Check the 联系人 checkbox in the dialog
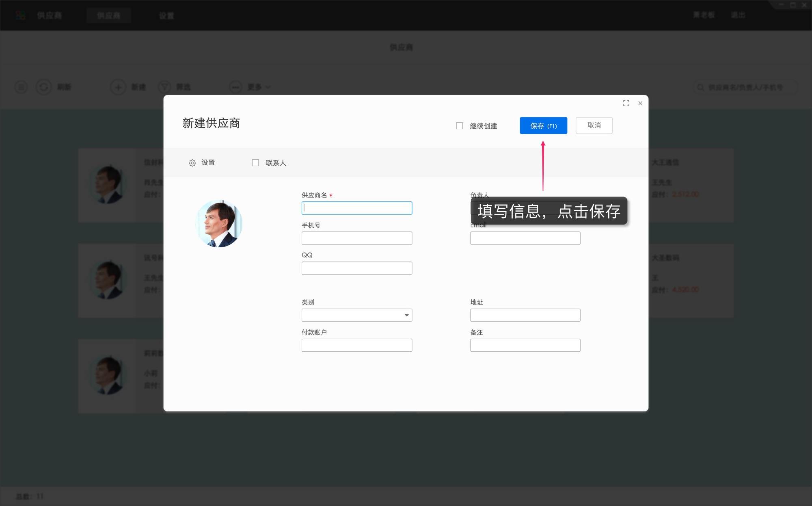Image resolution: width=812 pixels, height=506 pixels. tap(255, 162)
